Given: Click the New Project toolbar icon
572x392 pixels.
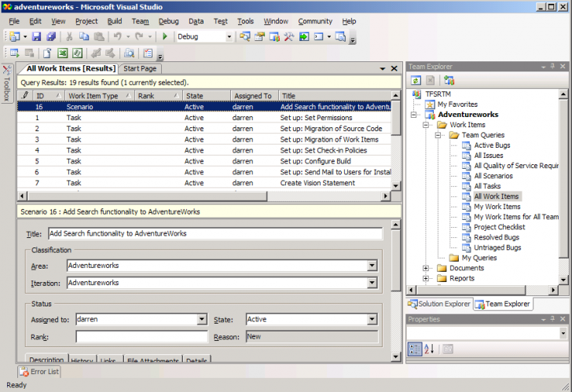Looking at the screenshot, I should coord(15,36).
